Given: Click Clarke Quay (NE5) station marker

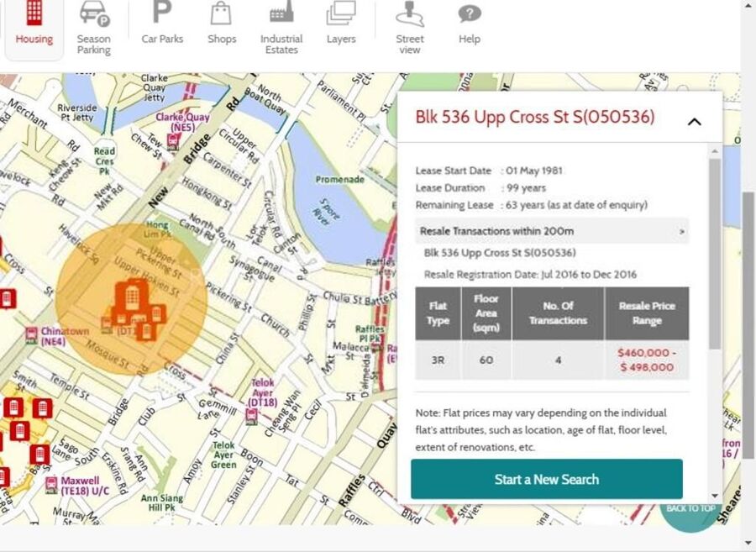Looking at the screenshot, I should click(x=173, y=141).
